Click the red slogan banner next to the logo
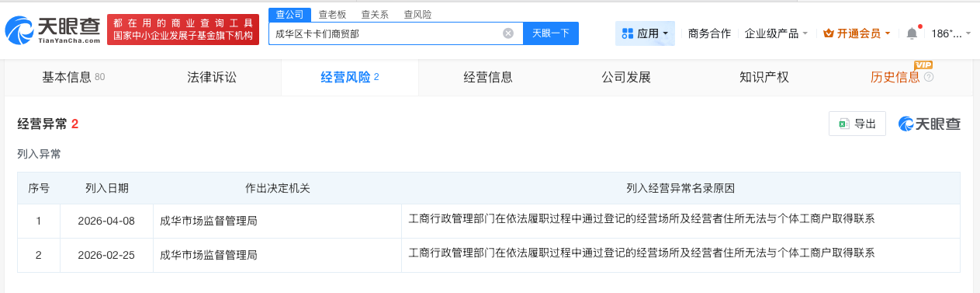This screenshot has height=293, width=980. 183,30
